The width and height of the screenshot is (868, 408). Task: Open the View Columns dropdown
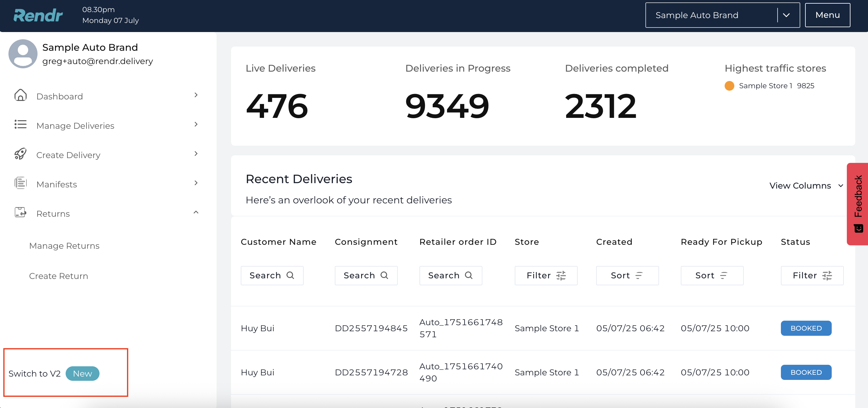coord(807,186)
